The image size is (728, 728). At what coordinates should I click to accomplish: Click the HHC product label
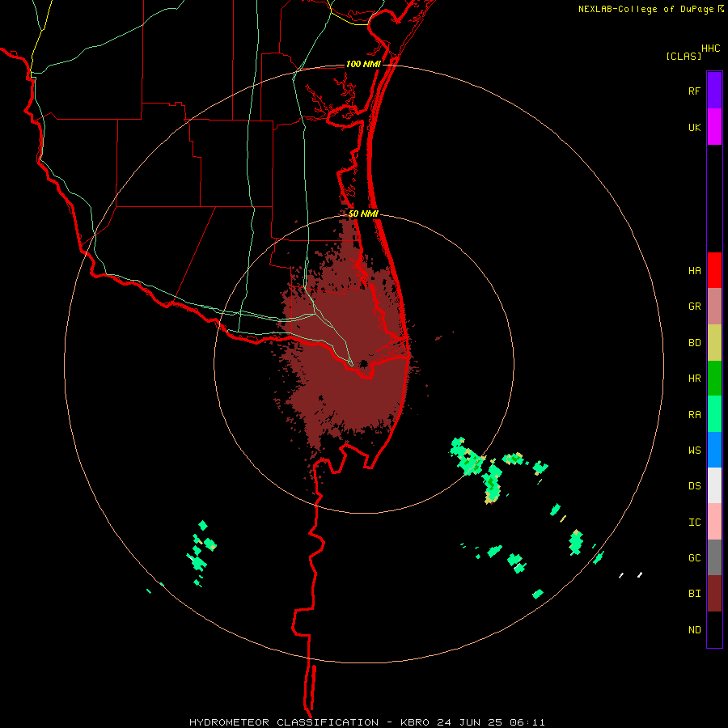click(711, 49)
